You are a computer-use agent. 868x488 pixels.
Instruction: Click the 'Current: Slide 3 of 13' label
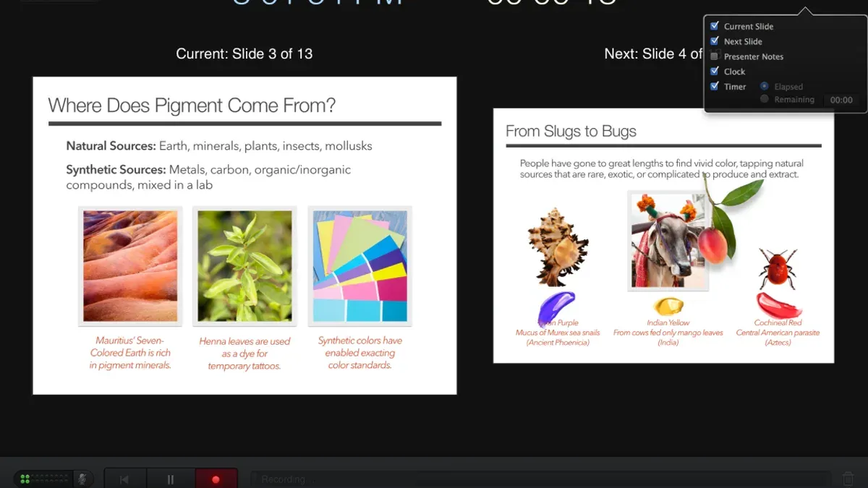244,53
